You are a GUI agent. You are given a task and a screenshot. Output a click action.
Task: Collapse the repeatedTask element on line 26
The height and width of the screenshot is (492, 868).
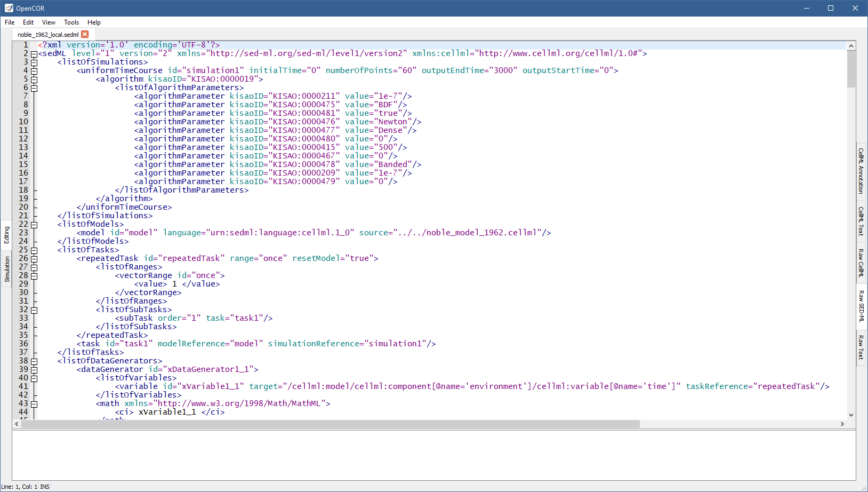point(34,259)
